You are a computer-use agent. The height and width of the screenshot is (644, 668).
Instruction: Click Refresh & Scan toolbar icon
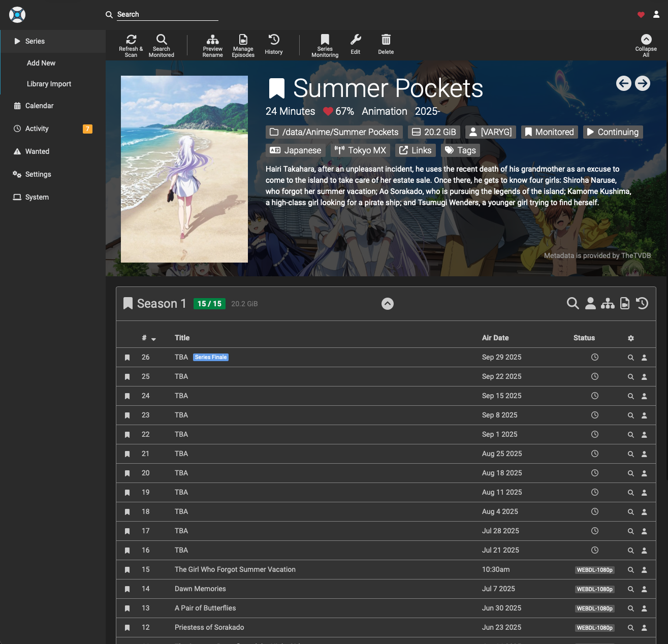click(131, 45)
